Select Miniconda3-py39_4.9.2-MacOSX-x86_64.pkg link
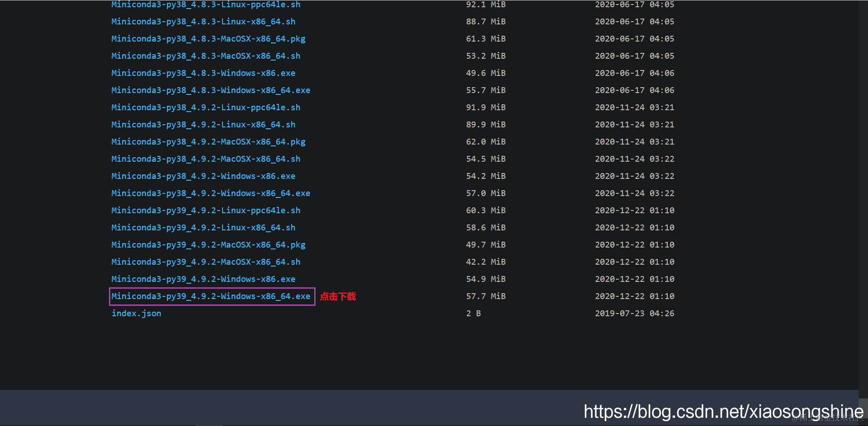868x426 pixels. (208, 245)
